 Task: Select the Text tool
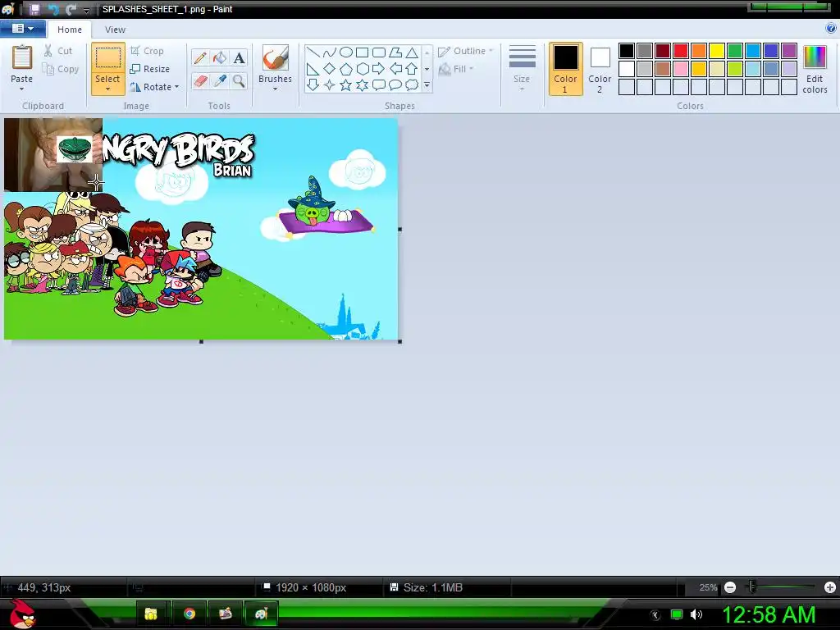pyautogui.click(x=239, y=57)
